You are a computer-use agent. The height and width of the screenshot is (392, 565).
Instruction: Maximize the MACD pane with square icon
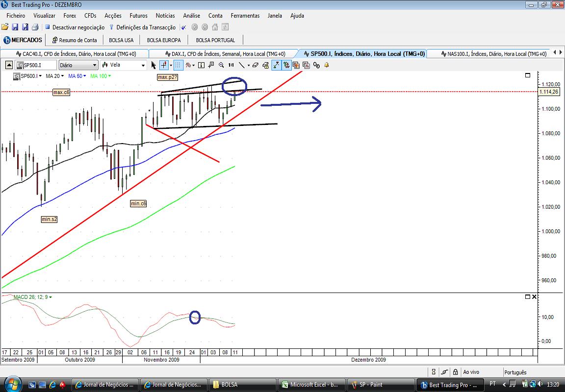pos(528,297)
